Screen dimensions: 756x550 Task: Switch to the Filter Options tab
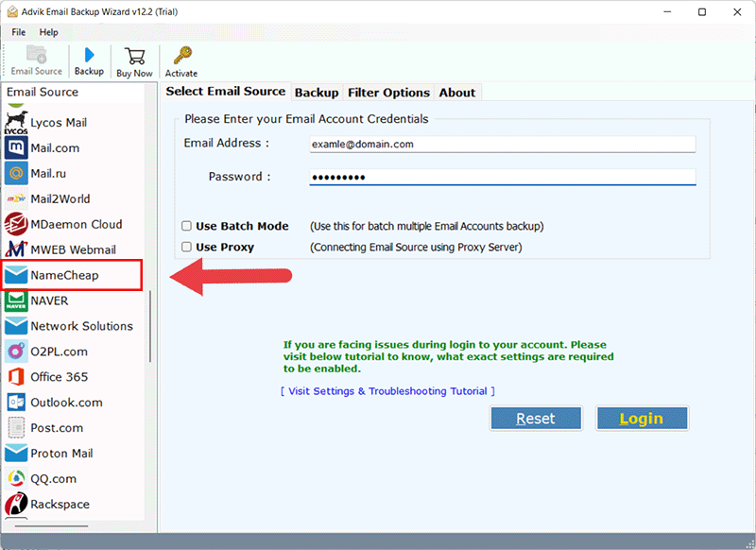[388, 93]
